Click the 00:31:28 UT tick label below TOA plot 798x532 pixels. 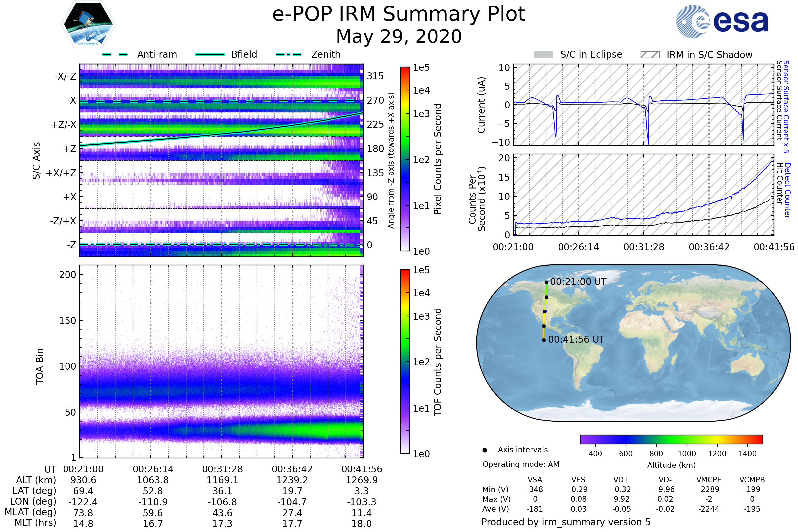[x=222, y=469]
